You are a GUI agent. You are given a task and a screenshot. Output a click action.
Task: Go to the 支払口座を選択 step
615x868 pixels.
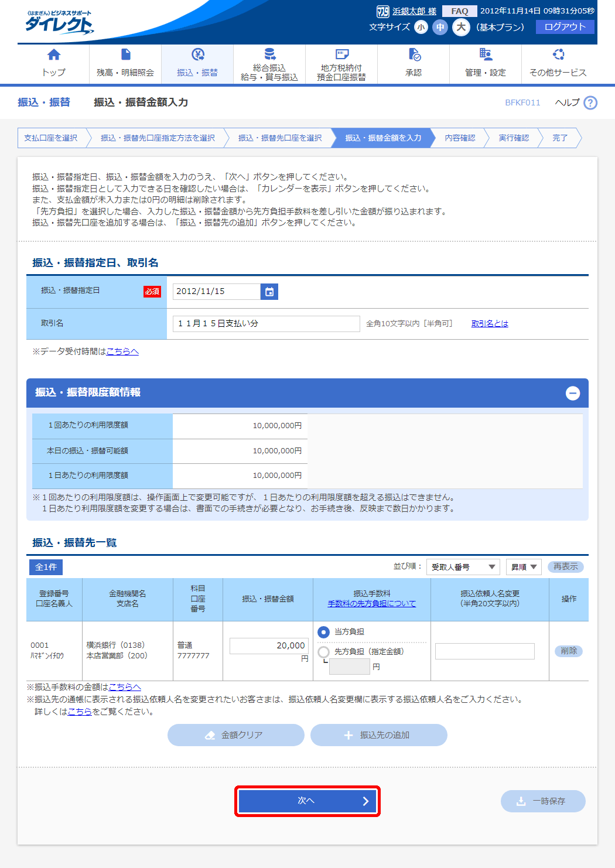[51, 138]
